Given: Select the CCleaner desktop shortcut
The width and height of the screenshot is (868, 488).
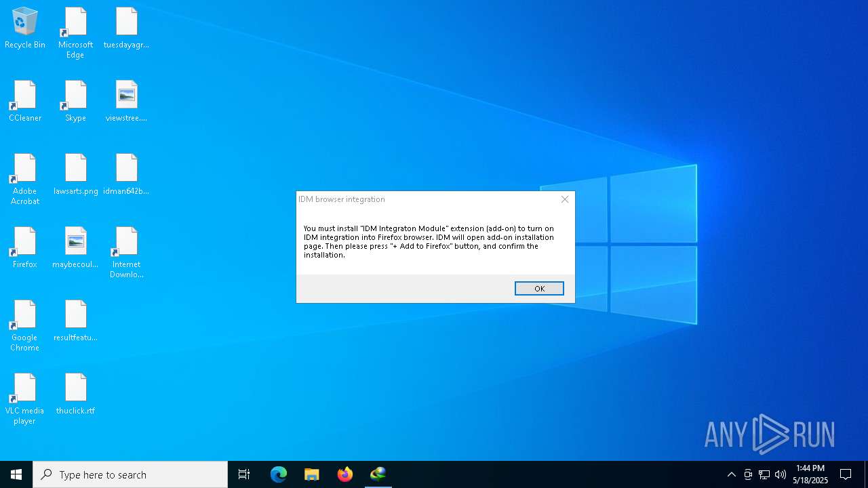Looking at the screenshot, I should (x=25, y=102).
